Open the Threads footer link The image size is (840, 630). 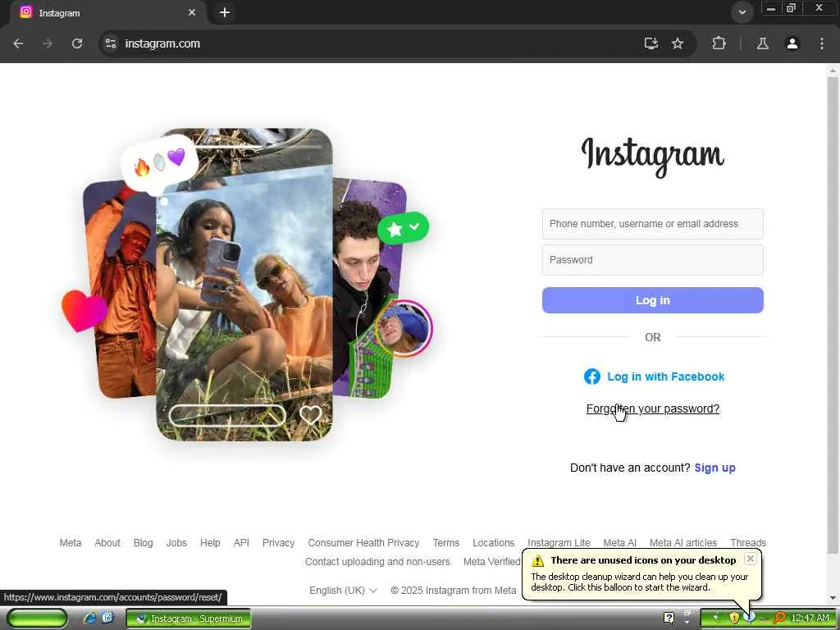[x=748, y=543]
